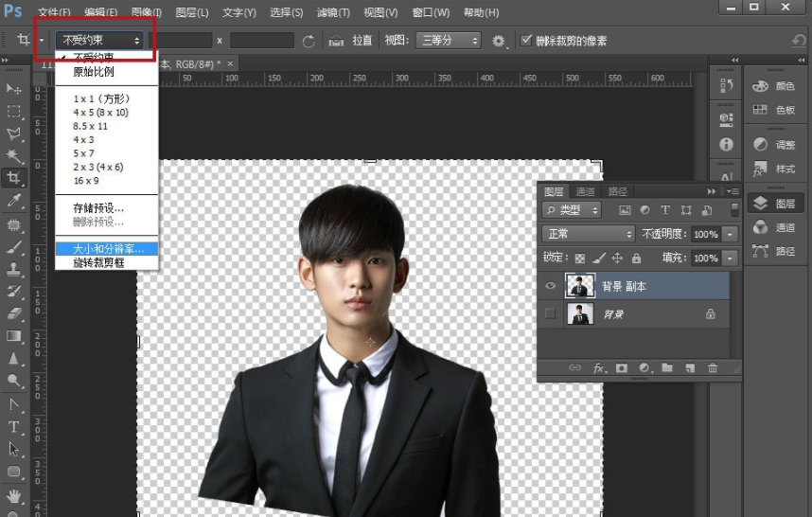812x517 pixels.
Task: Select the Rectangular Marquee tool
Action: (x=13, y=112)
